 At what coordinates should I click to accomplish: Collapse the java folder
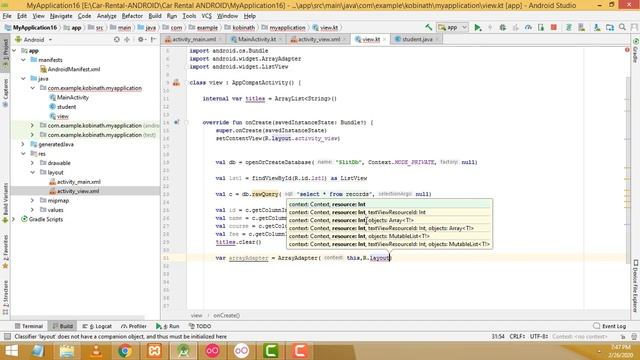(x=23, y=78)
